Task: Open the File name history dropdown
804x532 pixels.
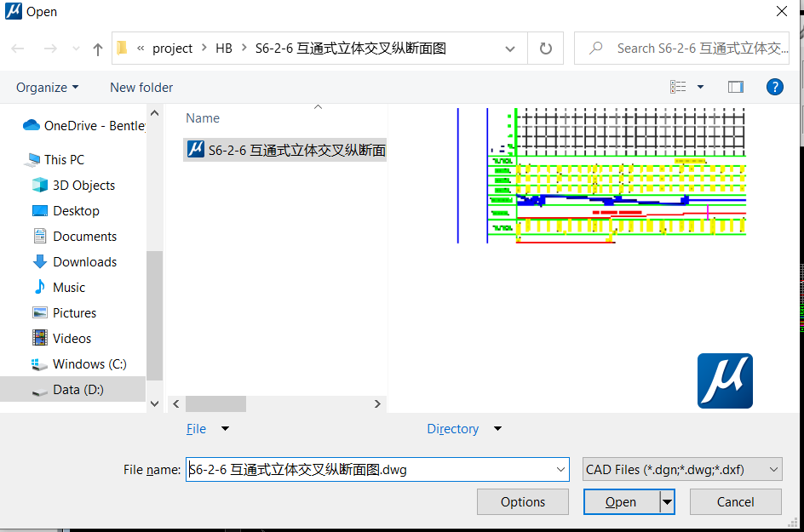Action: click(560, 469)
